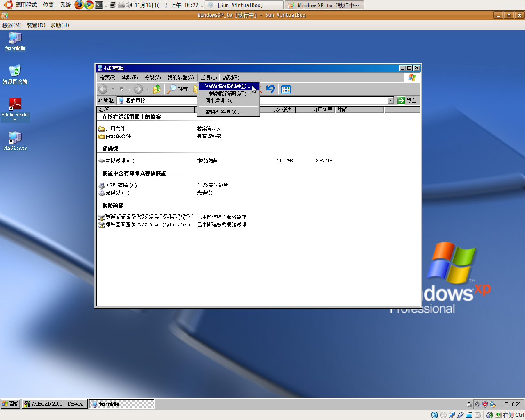525x420 pixels.
Task: Launch Adobe Reader 8 desktop shortcut
Action: [x=15, y=110]
